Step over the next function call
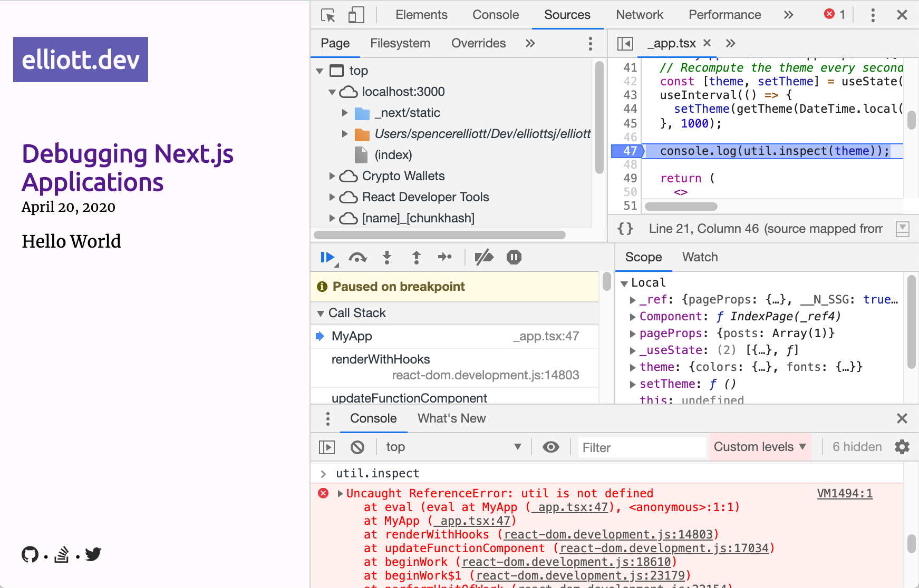This screenshot has width=919, height=588. (358, 258)
